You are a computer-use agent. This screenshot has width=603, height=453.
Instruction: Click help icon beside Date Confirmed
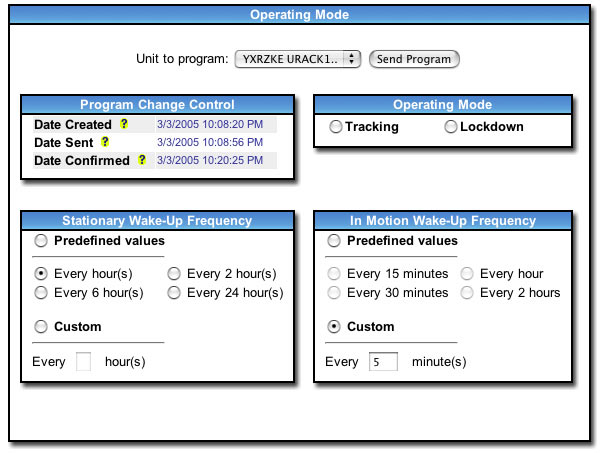tap(141, 161)
